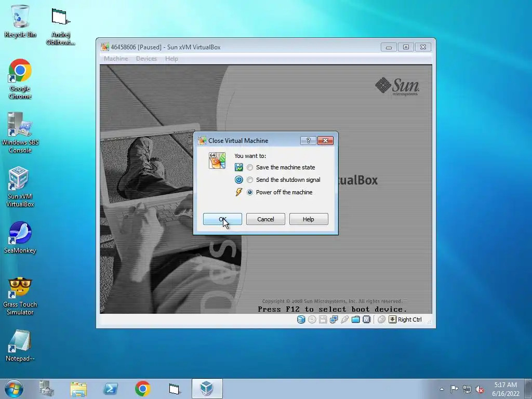Cancel the Close Virtual Machine dialog

click(265, 219)
